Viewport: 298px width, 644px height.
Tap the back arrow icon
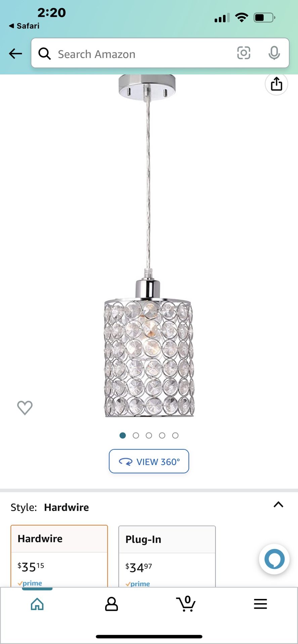point(15,53)
